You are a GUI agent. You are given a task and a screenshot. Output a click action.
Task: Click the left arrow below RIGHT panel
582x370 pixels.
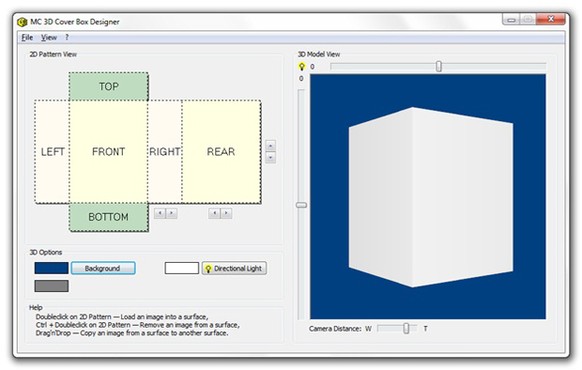click(x=160, y=213)
